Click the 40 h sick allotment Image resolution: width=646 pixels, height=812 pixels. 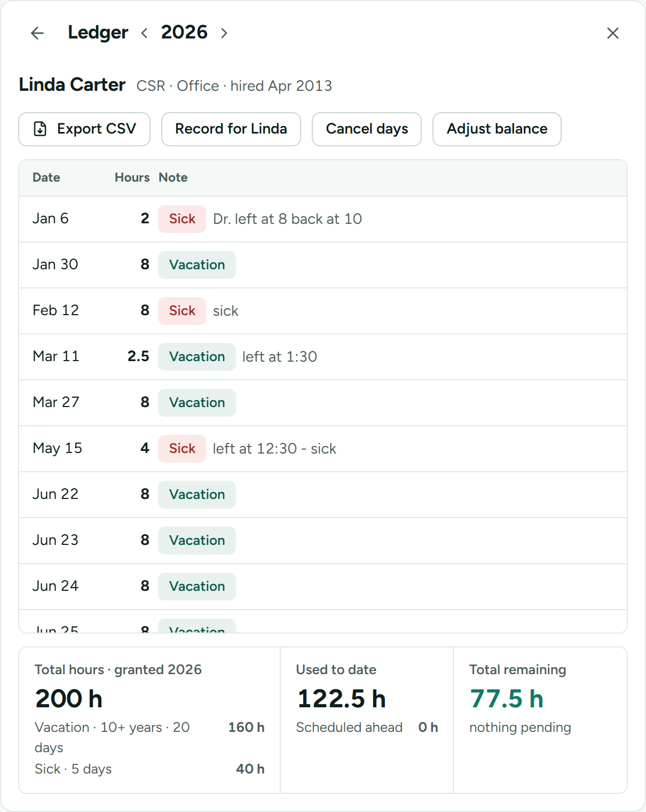(x=250, y=769)
